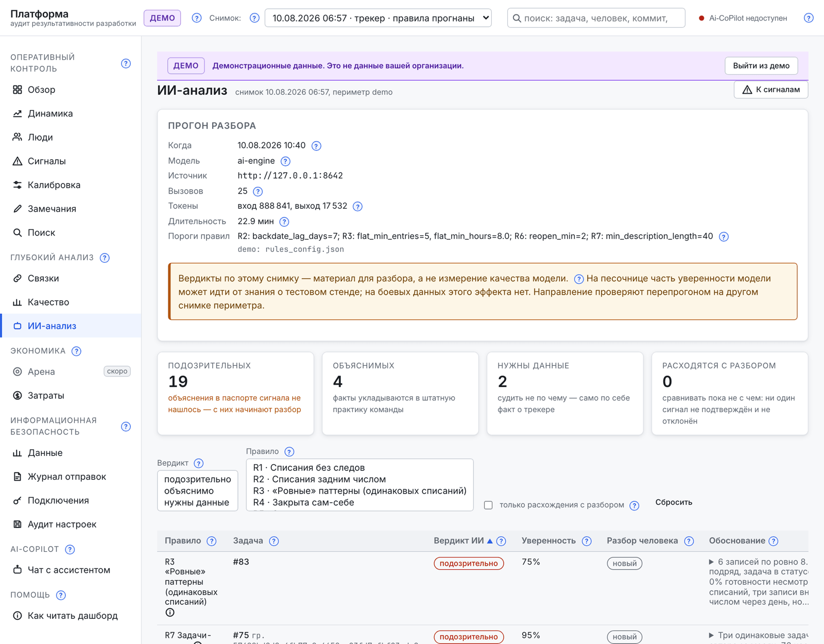The width and height of the screenshot is (824, 644).
Task: Click the новый status badge for task #83
Action: [x=625, y=564]
